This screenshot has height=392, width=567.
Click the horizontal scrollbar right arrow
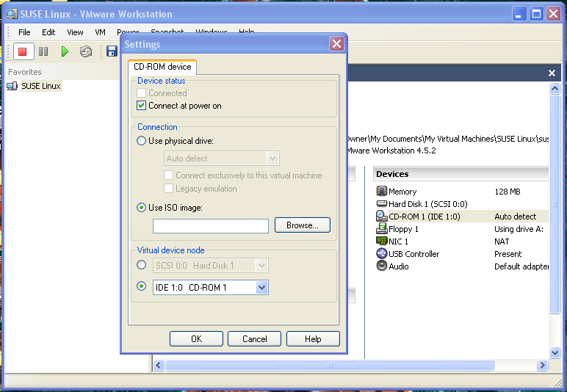click(543, 365)
